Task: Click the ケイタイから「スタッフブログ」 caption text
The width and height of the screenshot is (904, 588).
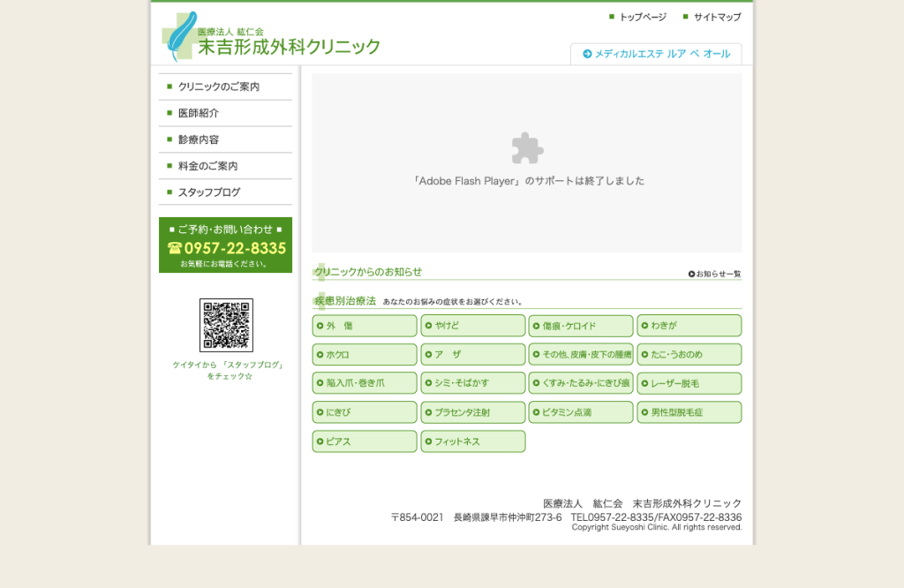Action: [x=229, y=370]
